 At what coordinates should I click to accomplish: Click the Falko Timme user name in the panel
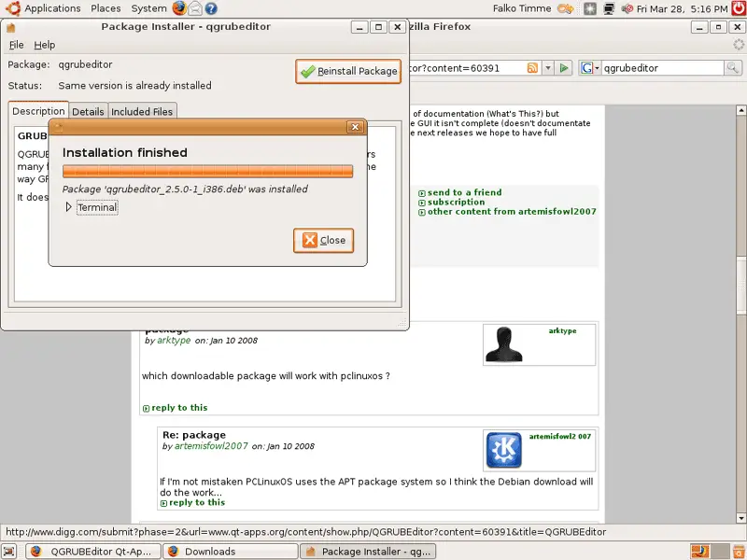click(522, 8)
